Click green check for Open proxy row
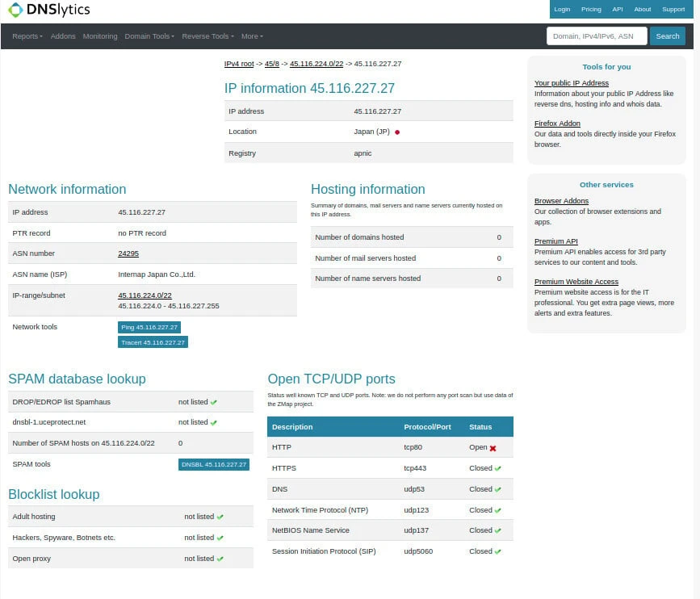700x599 pixels. pos(220,559)
